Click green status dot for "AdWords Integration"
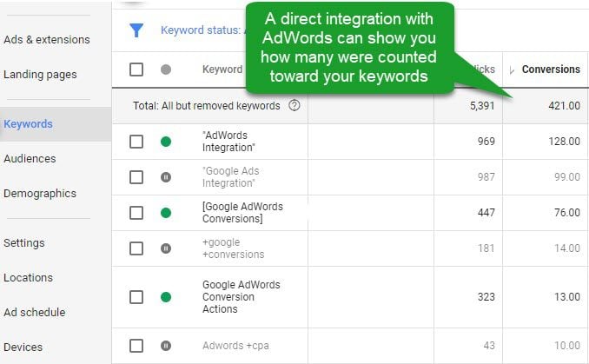 [x=166, y=142]
